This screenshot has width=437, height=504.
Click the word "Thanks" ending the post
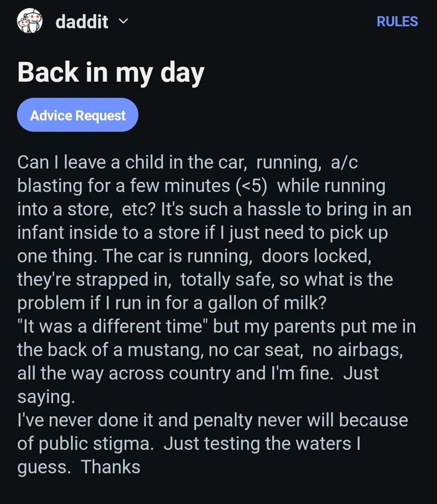click(x=110, y=466)
